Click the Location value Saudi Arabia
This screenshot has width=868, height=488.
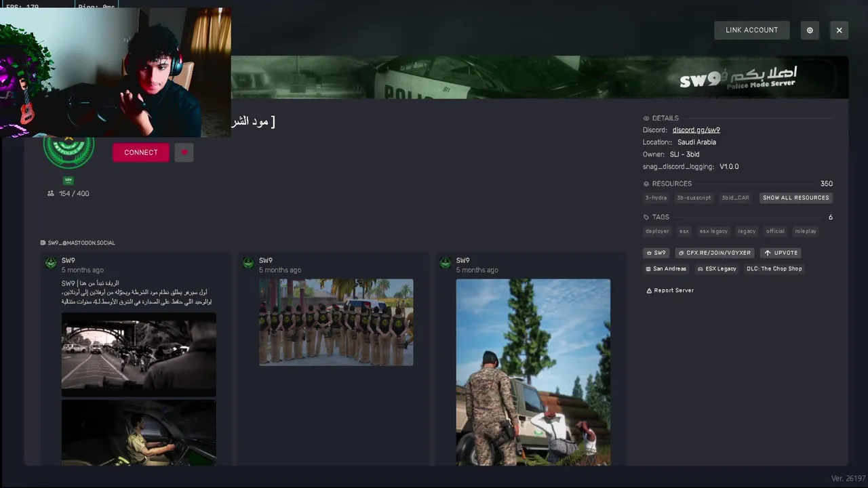696,142
